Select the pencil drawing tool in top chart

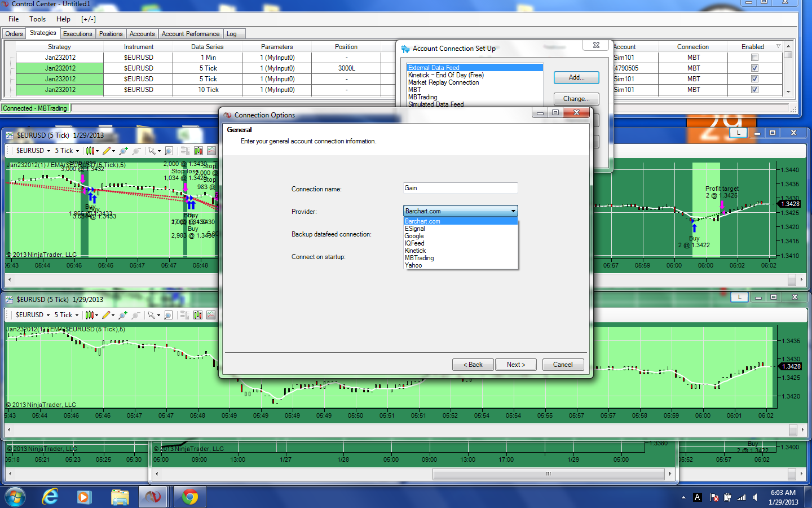click(107, 151)
